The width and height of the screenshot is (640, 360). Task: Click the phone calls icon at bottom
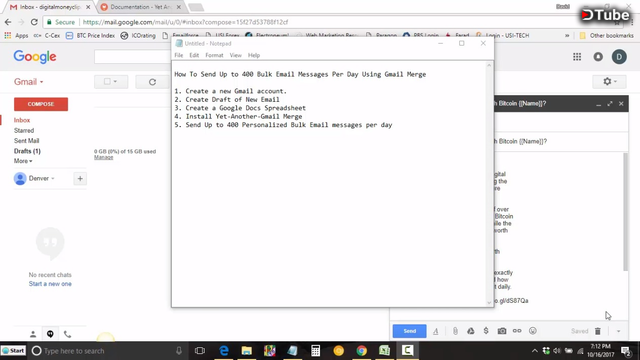tap(67, 334)
